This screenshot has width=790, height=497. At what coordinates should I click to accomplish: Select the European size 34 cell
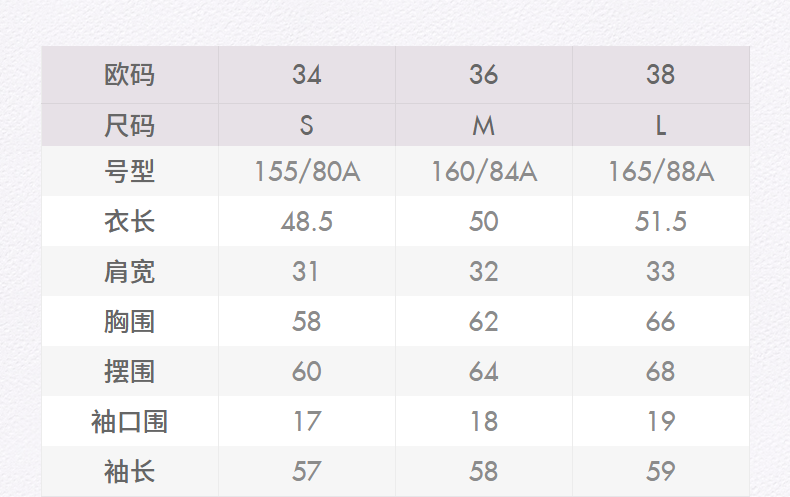pos(307,75)
